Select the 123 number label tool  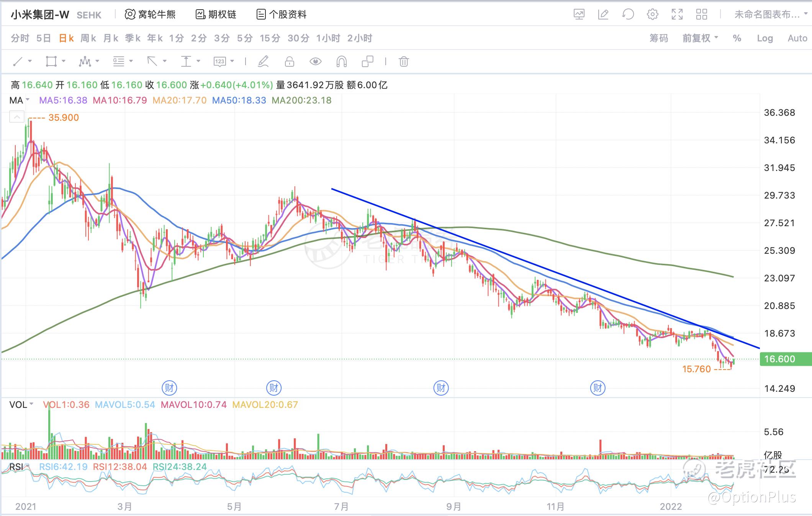click(219, 61)
